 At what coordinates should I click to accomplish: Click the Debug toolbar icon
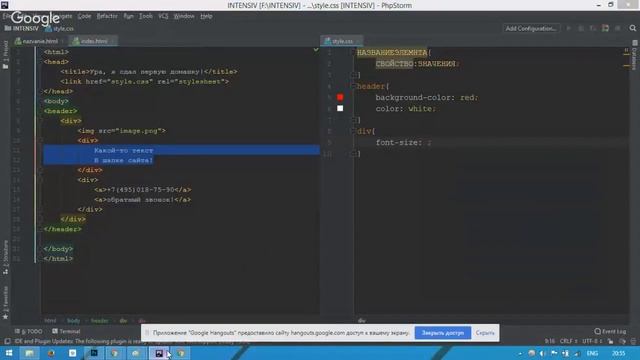[x=580, y=28]
